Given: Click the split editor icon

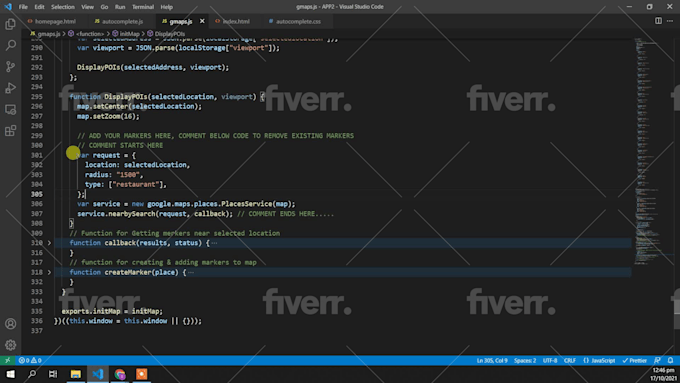Looking at the screenshot, I should coord(658,21).
